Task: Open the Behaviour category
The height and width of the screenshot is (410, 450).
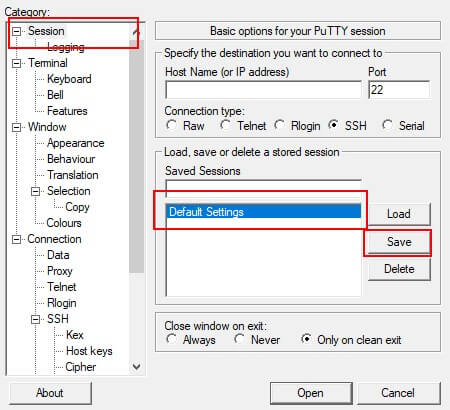Action: pyautogui.click(x=71, y=159)
